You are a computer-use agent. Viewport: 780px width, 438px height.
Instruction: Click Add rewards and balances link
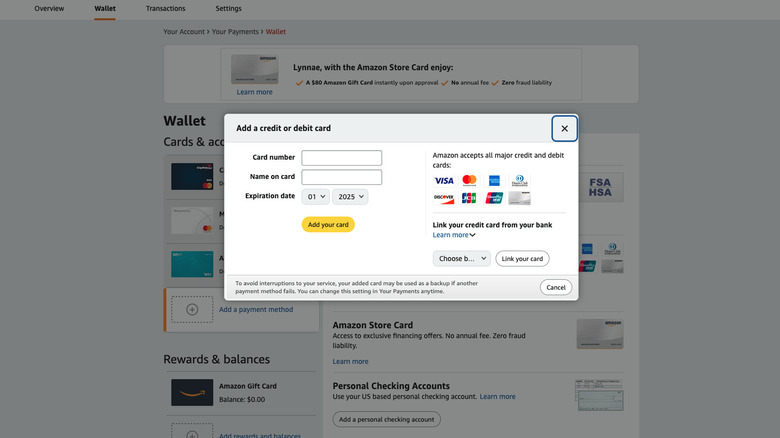(x=260, y=435)
